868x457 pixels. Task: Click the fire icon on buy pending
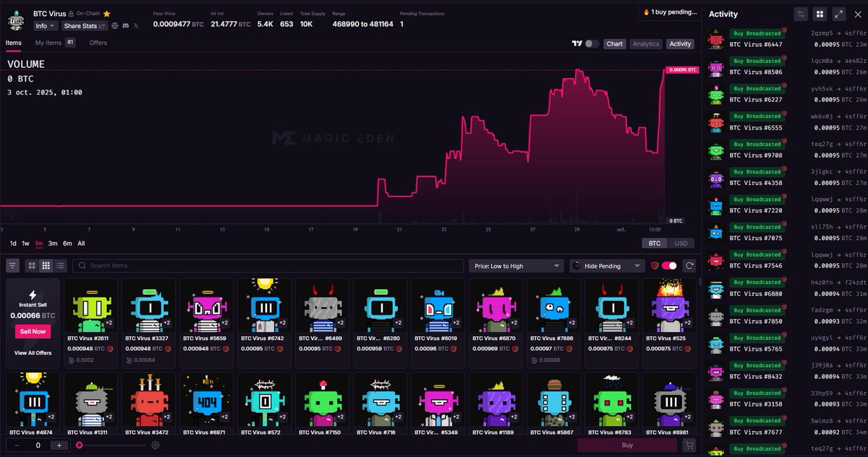646,12
